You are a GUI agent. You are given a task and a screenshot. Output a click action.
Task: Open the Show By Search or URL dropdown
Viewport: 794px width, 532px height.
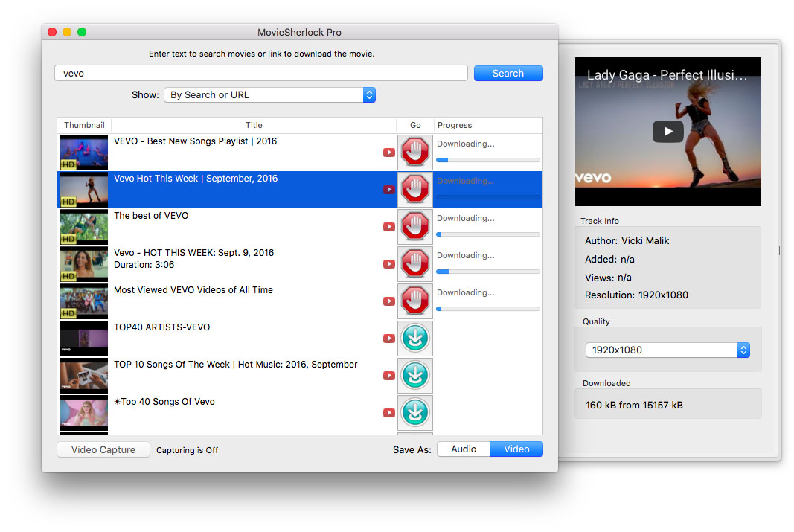click(x=269, y=94)
